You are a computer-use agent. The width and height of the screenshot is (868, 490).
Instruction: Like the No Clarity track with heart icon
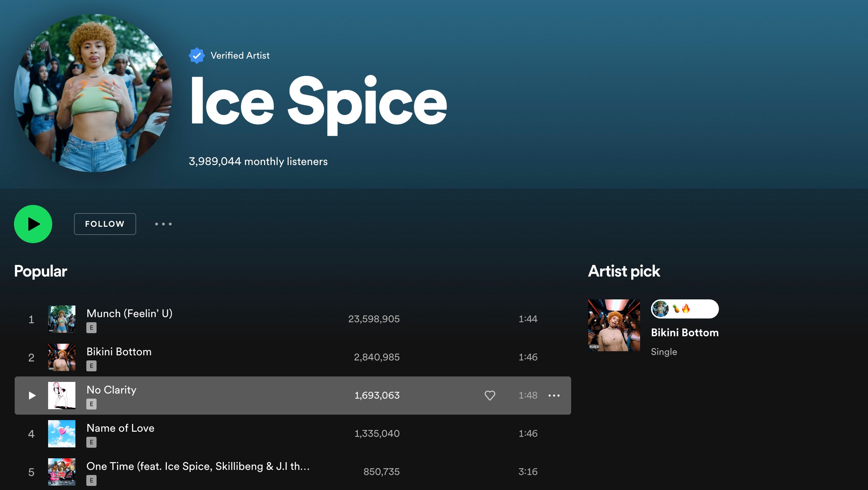[x=490, y=396]
